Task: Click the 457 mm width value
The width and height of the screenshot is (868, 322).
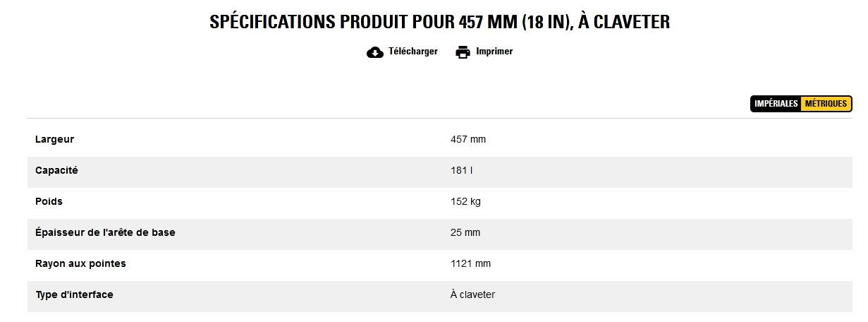Action: (x=468, y=140)
